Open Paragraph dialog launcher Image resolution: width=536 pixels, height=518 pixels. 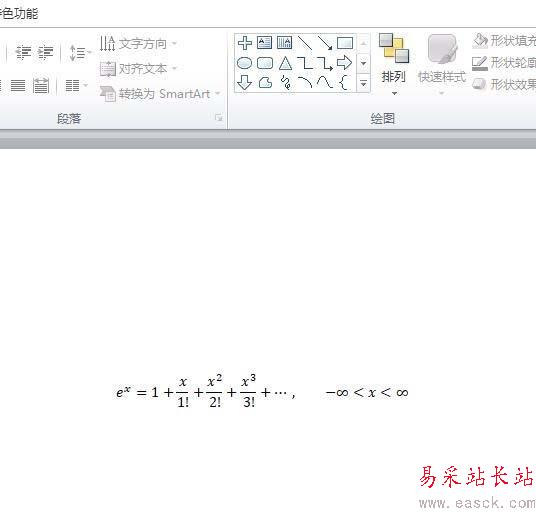[x=218, y=118]
